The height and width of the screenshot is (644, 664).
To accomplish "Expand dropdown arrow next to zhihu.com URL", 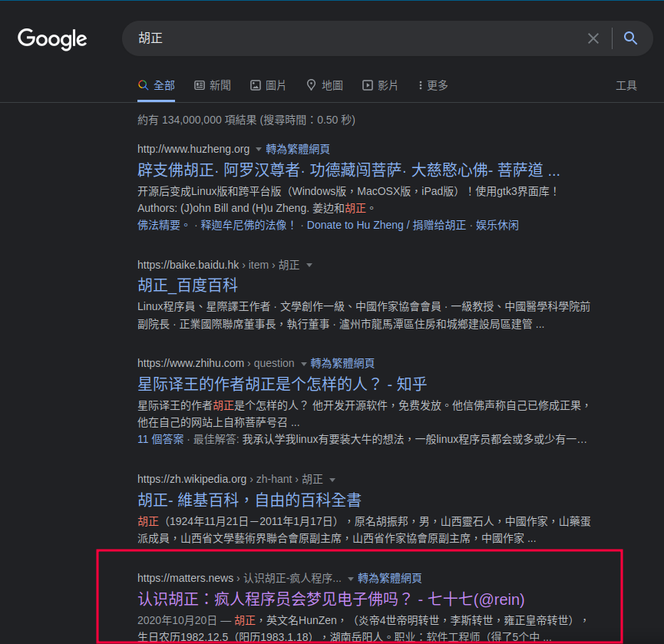I will click(x=304, y=364).
